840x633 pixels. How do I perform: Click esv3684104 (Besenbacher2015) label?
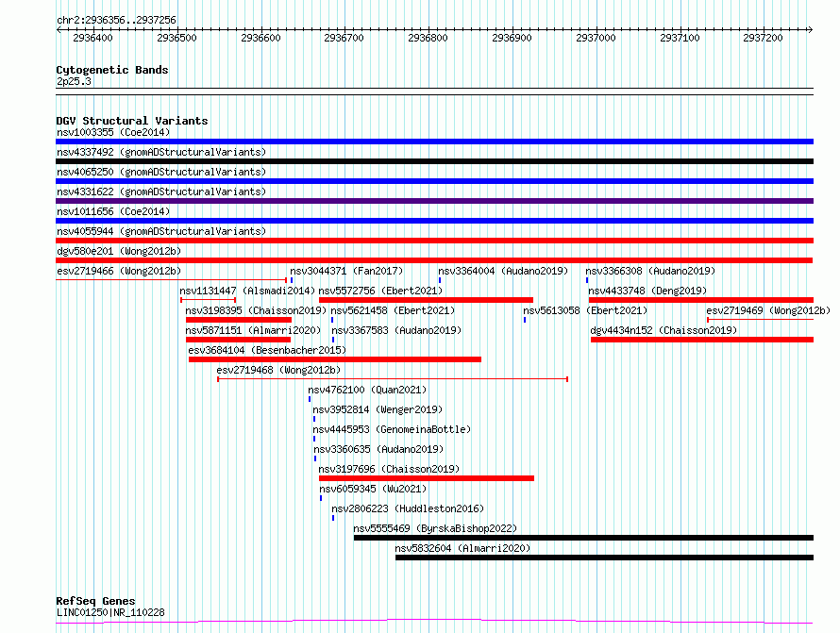coord(267,350)
